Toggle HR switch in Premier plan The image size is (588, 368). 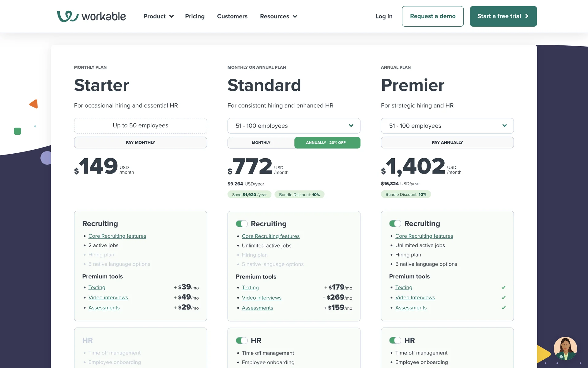395,340
